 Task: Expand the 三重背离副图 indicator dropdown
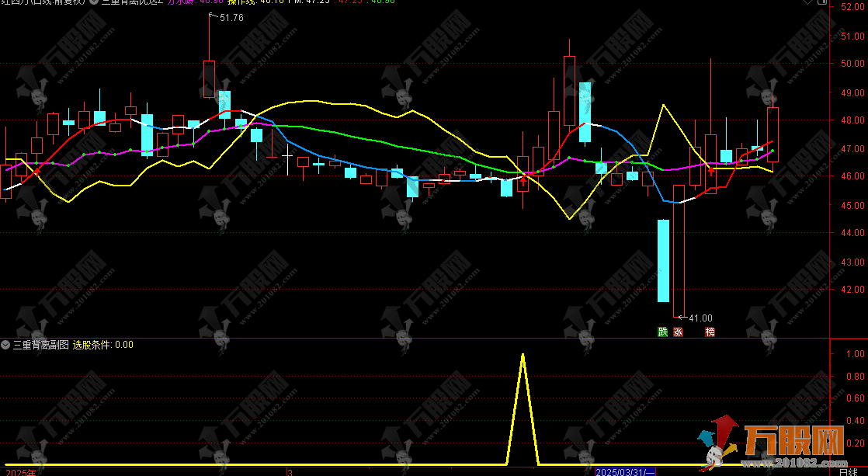click(6, 345)
